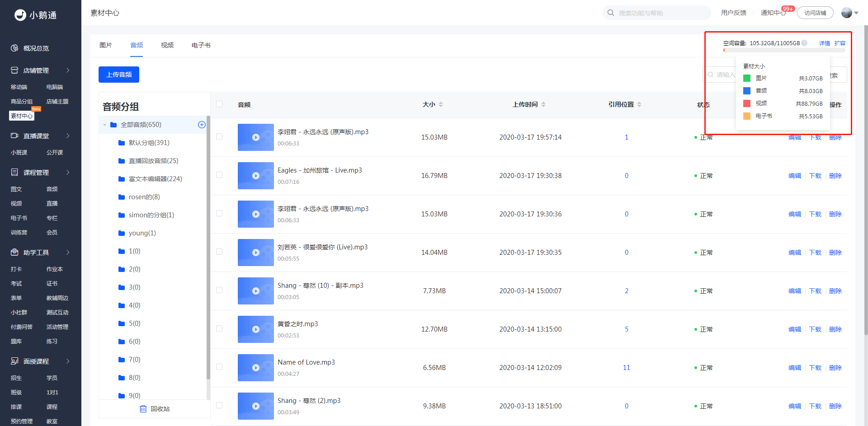Open the 回收站 recycle bin
868x426 pixels.
[x=155, y=409]
